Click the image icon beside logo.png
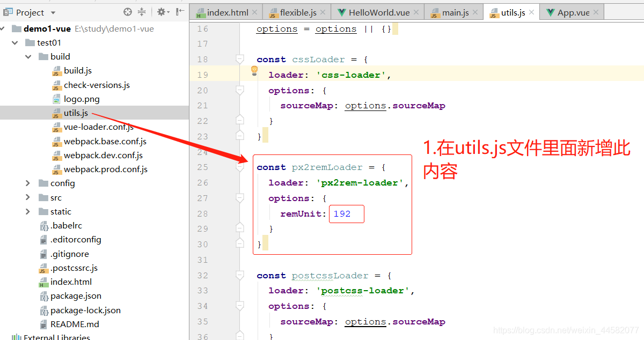 coord(57,99)
